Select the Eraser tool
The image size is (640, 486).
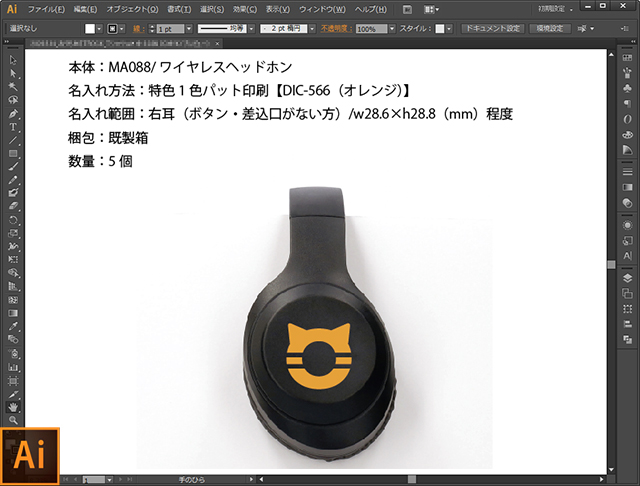click(13, 206)
